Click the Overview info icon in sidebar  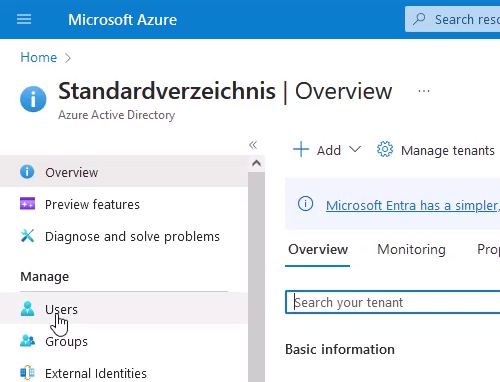click(27, 172)
